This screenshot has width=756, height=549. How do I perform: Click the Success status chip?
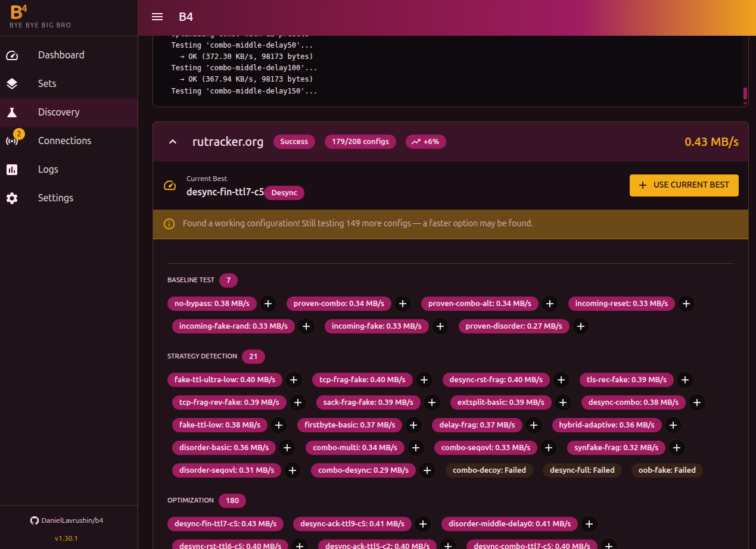[294, 142]
